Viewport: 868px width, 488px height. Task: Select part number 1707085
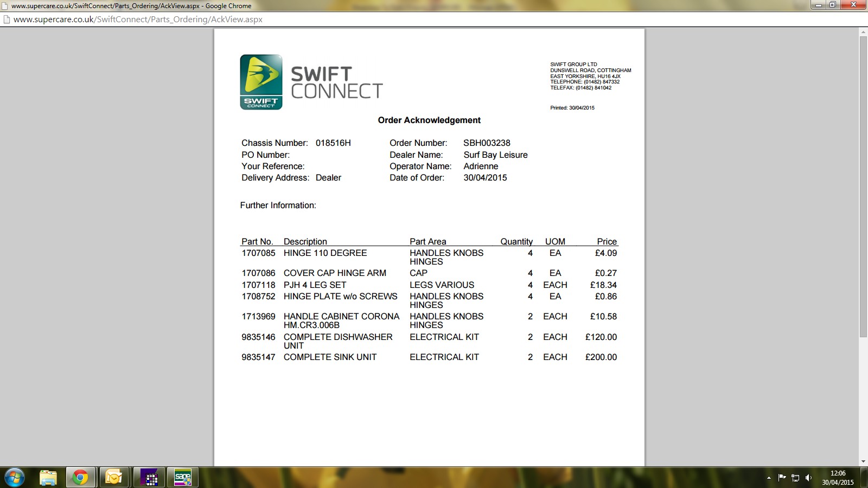pyautogui.click(x=258, y=253)
